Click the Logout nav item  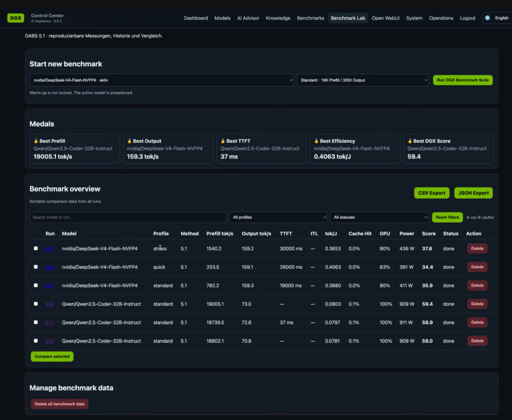pyautogui.click(x=467, y=18)
